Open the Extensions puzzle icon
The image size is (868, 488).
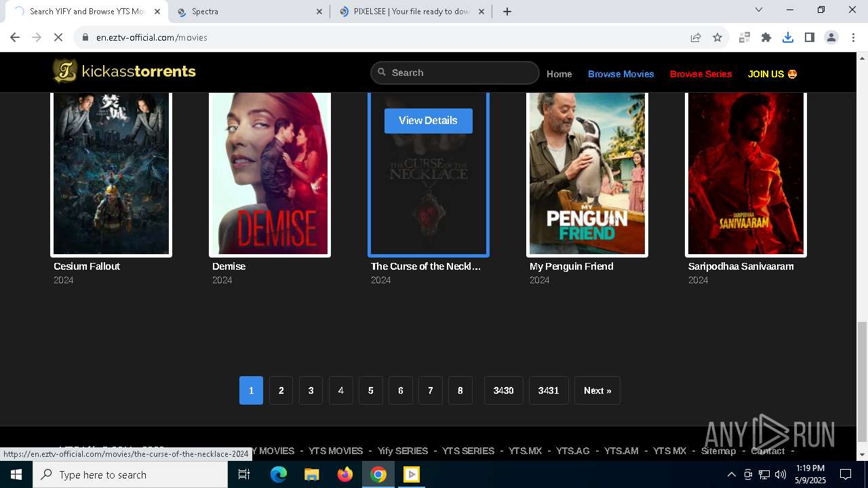coord(766,37)
